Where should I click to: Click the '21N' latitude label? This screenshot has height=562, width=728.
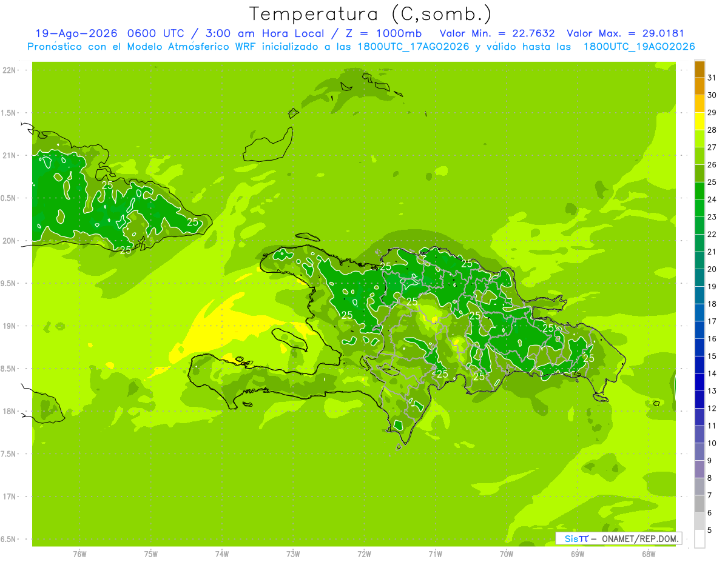[x=8, y=155]
